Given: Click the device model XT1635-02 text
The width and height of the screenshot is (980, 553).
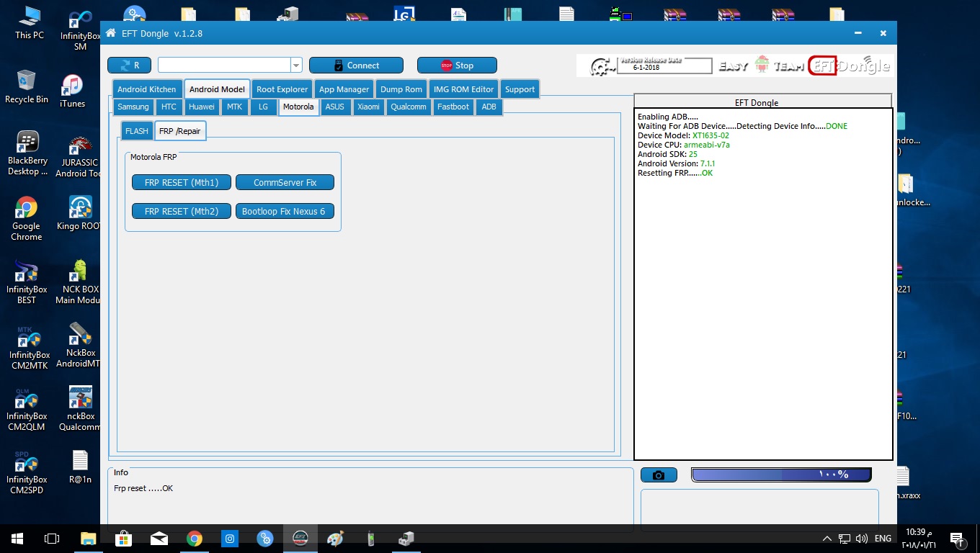Looking at the screenshot, I should 710,135.
